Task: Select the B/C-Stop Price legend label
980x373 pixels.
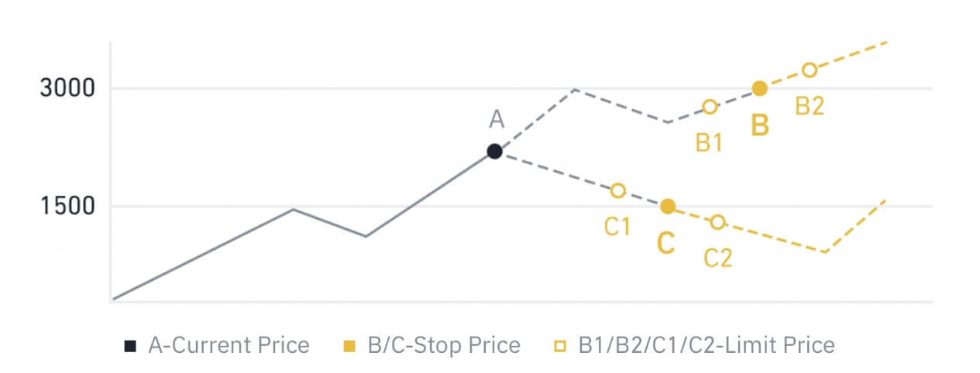Action: tap(444, 344)
